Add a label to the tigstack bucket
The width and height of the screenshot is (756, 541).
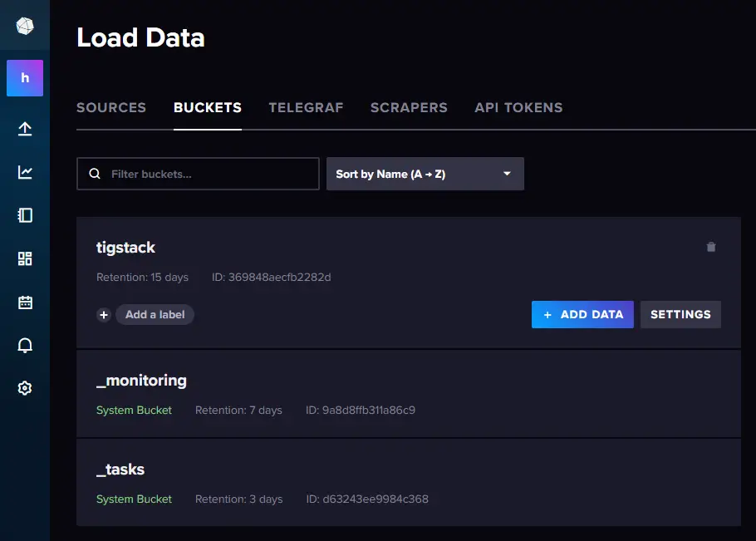point(155,314)
